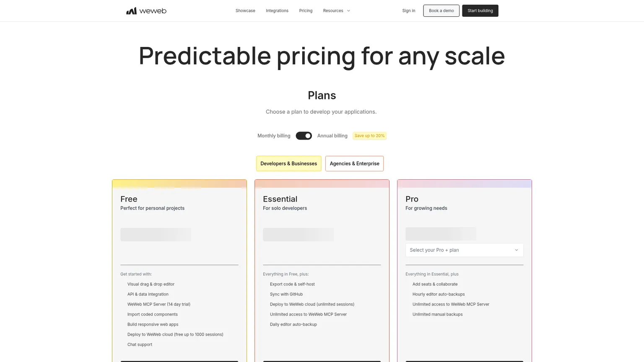Select the Annual billing label
The height and width of the screenshot is (362, 644).
tap(332, 136)
